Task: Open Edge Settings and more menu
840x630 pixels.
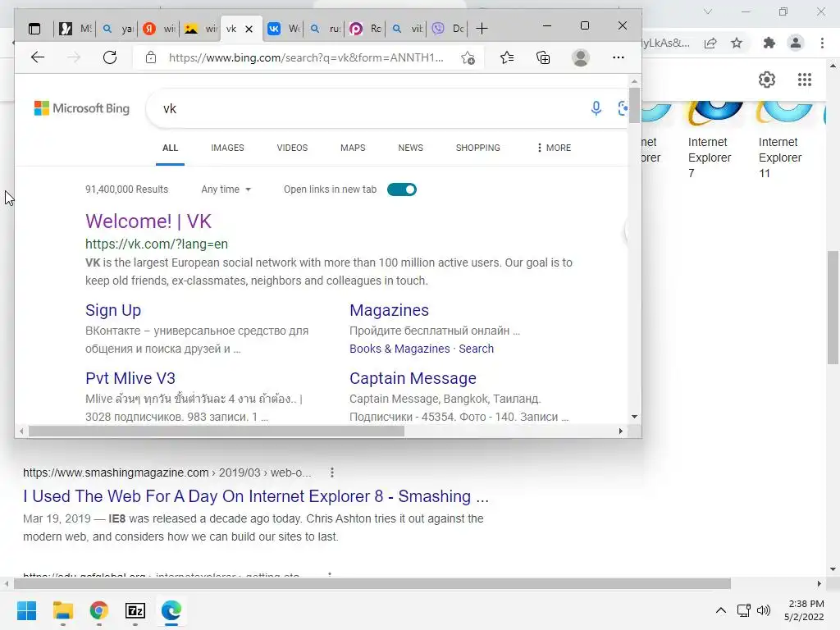Action: 619,57
